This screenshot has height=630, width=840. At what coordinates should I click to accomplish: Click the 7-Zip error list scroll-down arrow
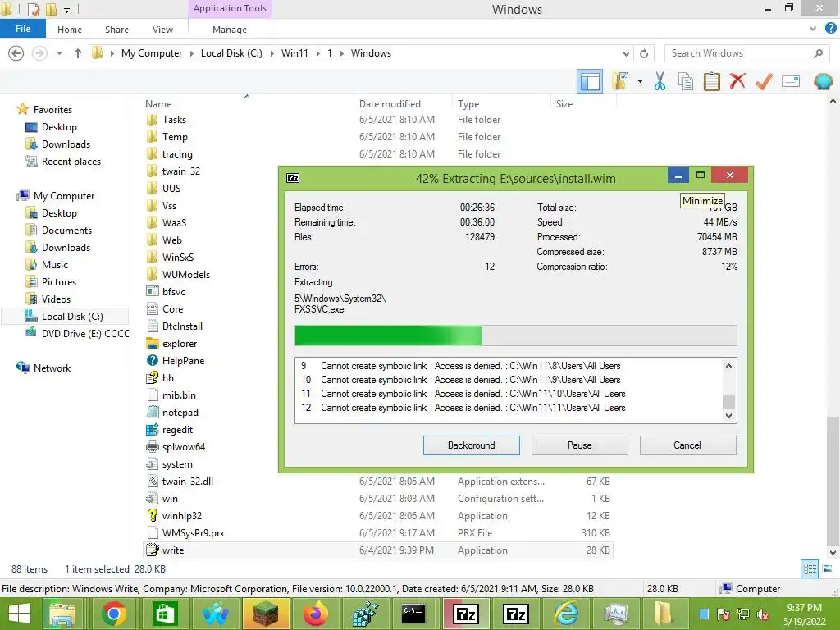728,416
